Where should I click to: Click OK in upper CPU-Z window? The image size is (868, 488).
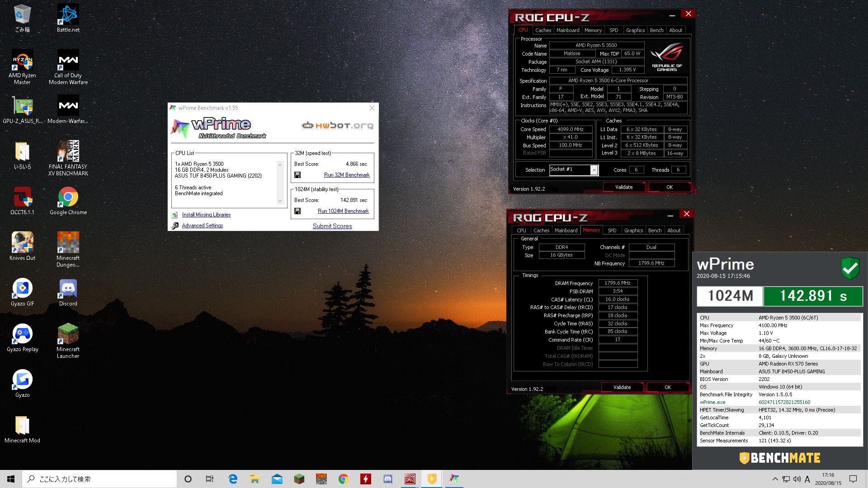[x=670, y=187]
